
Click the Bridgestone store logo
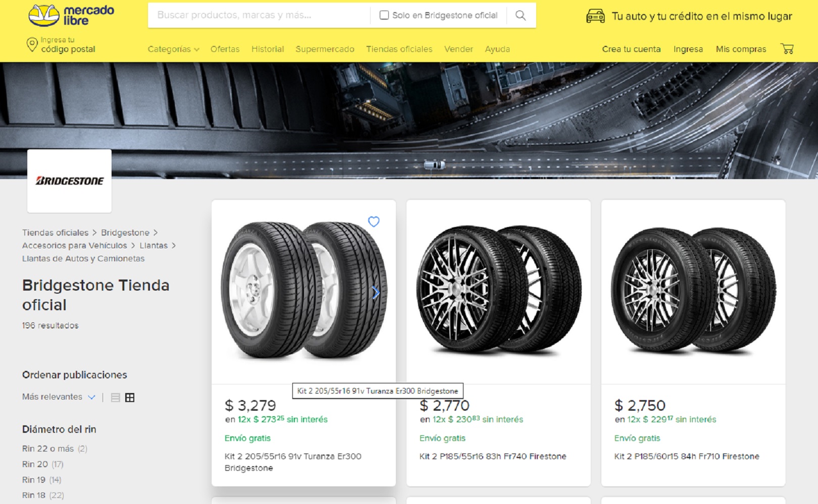coord(69,181)
